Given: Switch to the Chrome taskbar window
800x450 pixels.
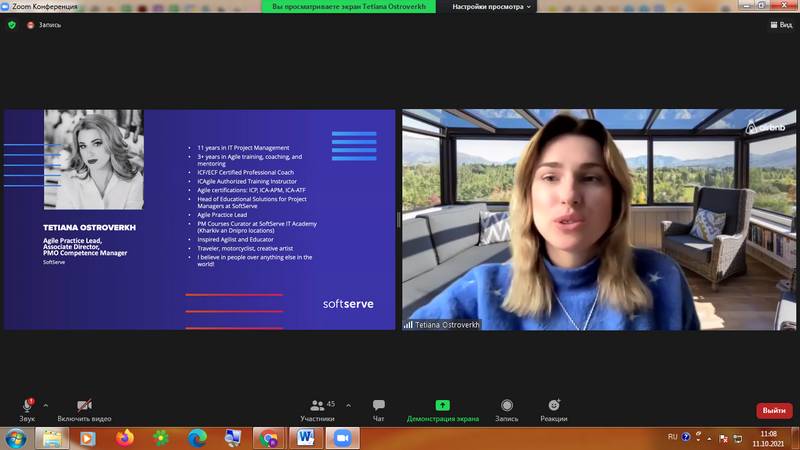Looking at the screenshot, I should pyautogui.click(x=269, y=438).
